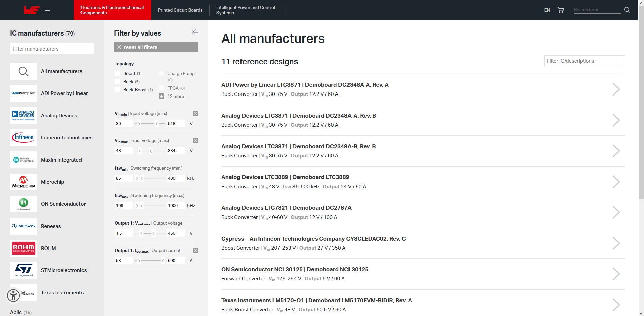
Task: Check the Boost topology checkbox
Action: click(x=117, y=73)
